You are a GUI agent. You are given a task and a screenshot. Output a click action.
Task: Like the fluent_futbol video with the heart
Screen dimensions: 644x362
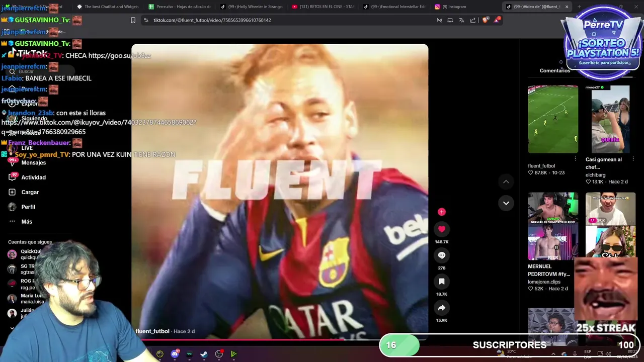click(x=441, y=229)
